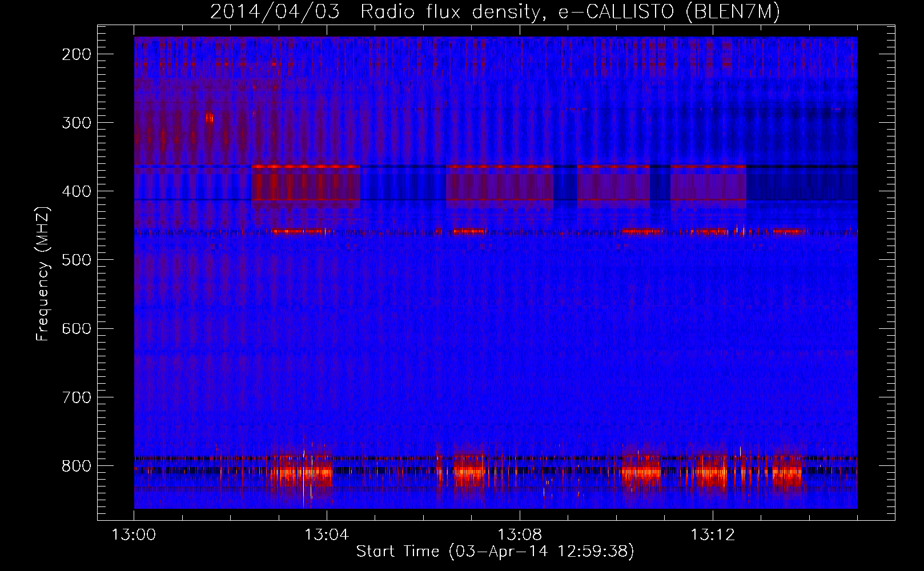924x571 pixels.
Task: Click the plot title "Radio flux density, e-CALLISTO (BLEN7M)"
Action: [x=570, y=13]
